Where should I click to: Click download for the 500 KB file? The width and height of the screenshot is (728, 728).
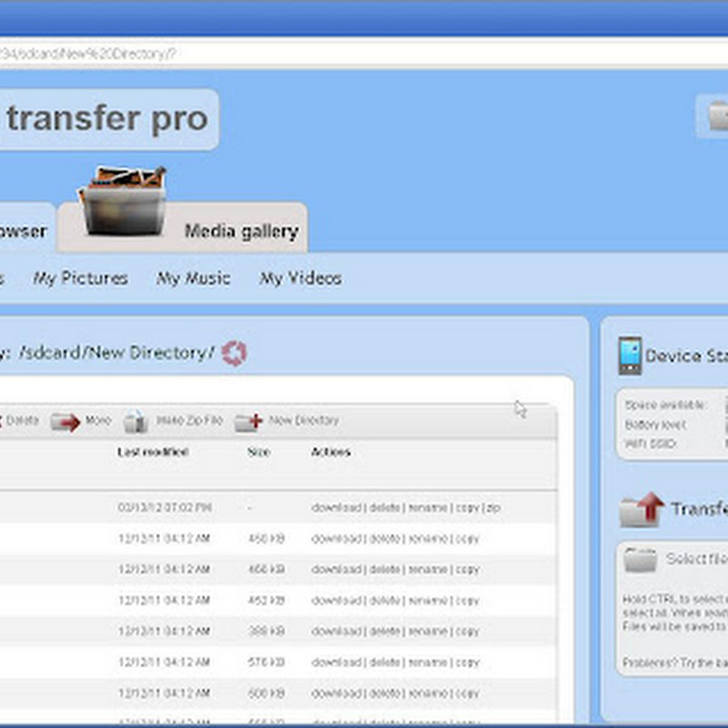pos(336,693)
